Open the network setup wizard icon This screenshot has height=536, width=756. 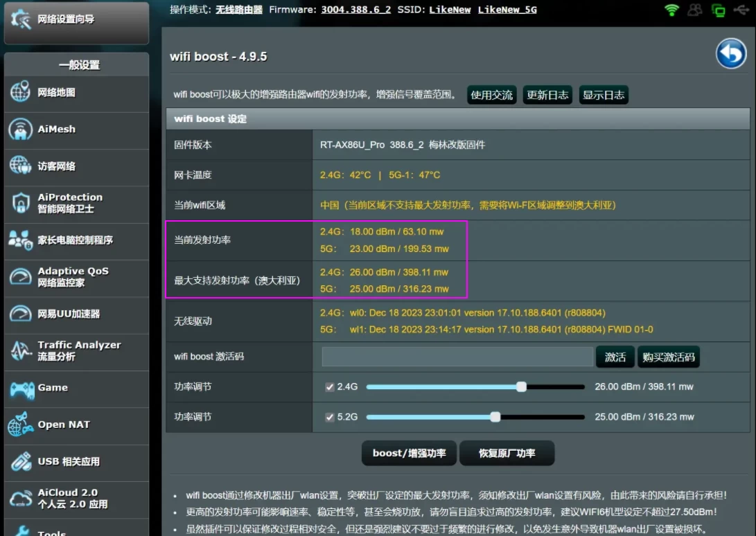[x=20, y=20]
